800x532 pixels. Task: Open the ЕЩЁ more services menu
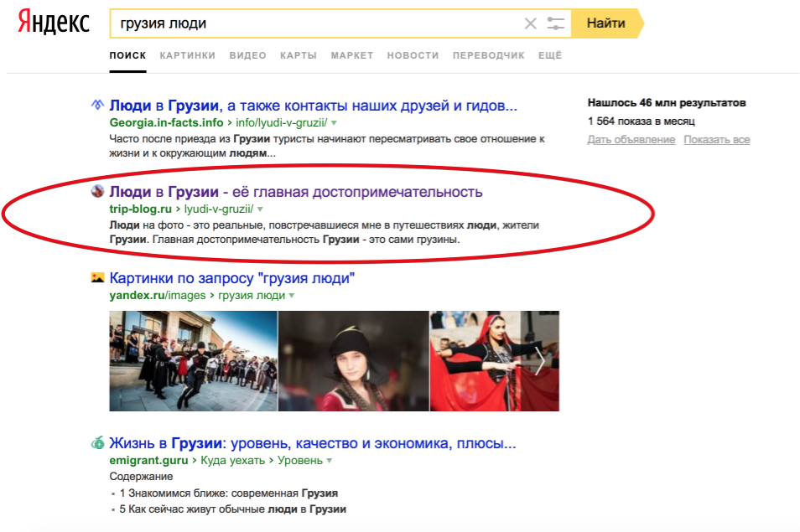point(550,55)
